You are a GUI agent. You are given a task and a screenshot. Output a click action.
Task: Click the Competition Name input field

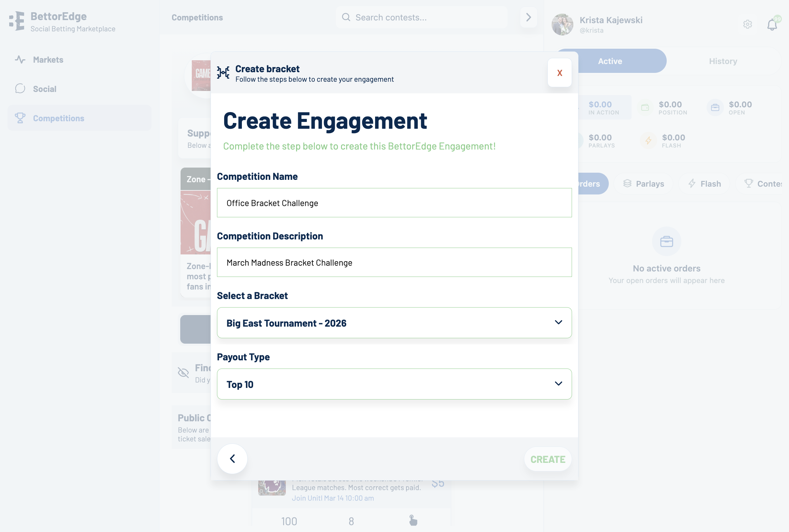click(394, 203)
